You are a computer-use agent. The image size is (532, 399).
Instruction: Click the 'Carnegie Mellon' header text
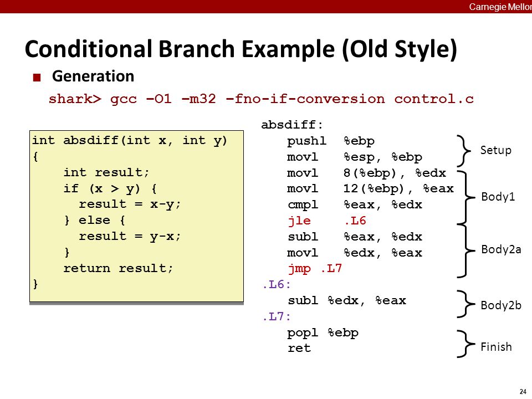tap(500, 7)
